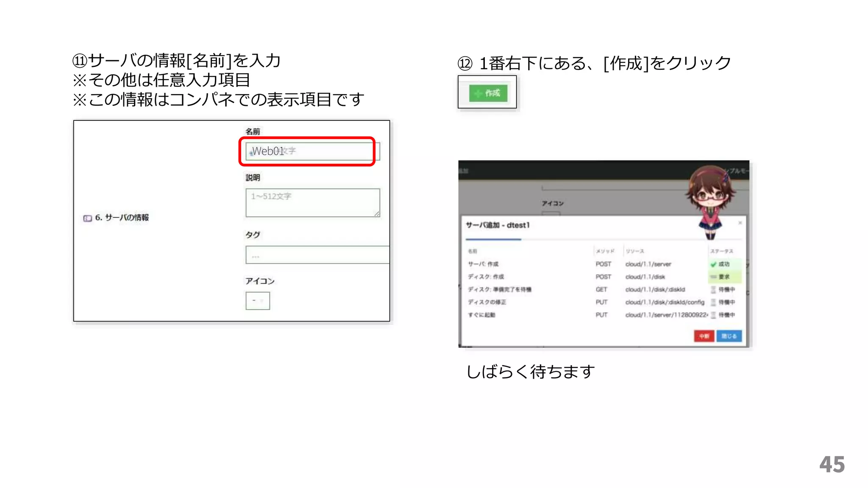Open the アイコン icon dropdown selector
Viewport: 868px width, 488px height.
tap(258, 301)
